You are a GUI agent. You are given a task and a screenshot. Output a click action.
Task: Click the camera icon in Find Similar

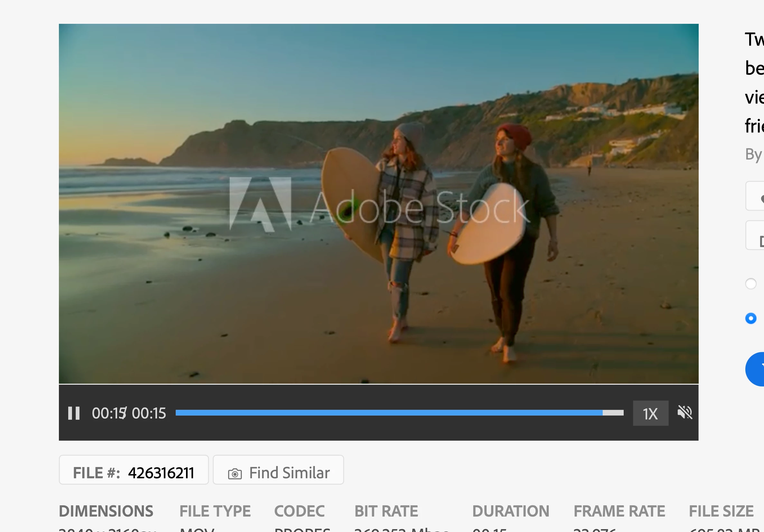pos(235,473)
